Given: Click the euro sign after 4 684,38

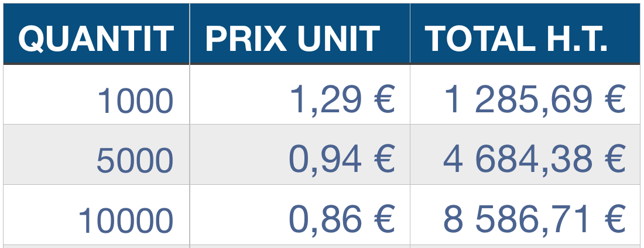Looking at the screenshot, I should tap(616, 159).
